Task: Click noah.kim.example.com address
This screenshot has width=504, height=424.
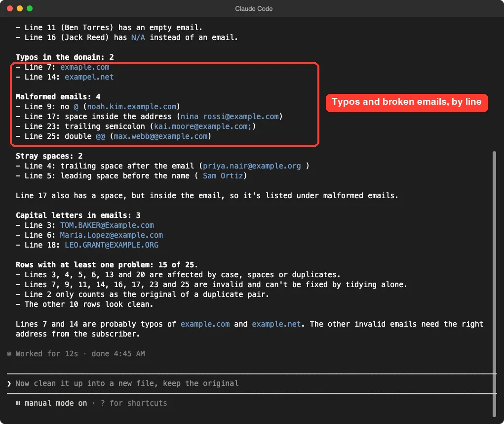Action: point(132,106)
